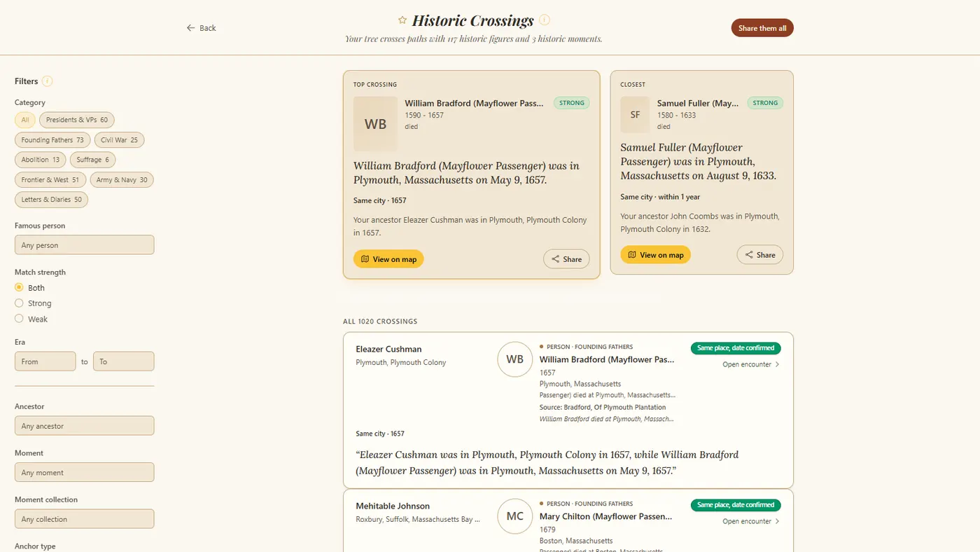Click the SF avatar in Closest card
The height and width of the screenshot is (552, 980).
point(635,114)
